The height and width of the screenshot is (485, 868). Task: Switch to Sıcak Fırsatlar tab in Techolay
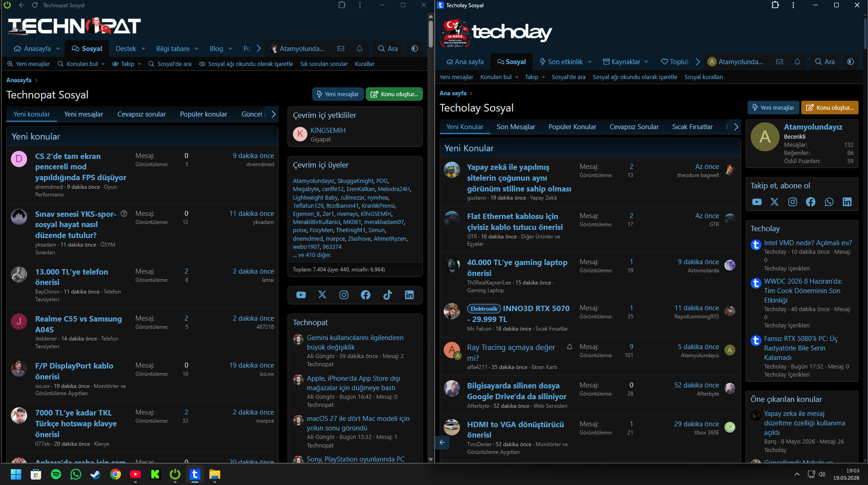[x=692, y=127]
